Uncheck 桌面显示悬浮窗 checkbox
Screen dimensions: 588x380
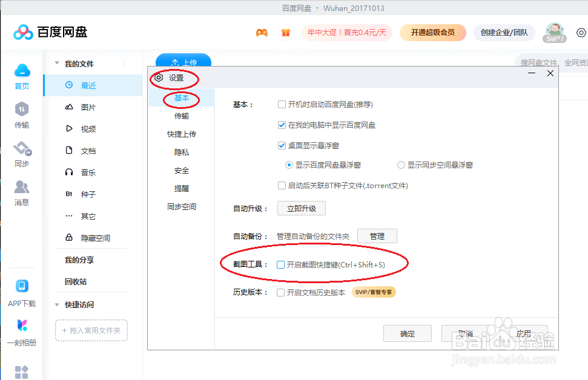pyautogui.click(x=282, y=145)
